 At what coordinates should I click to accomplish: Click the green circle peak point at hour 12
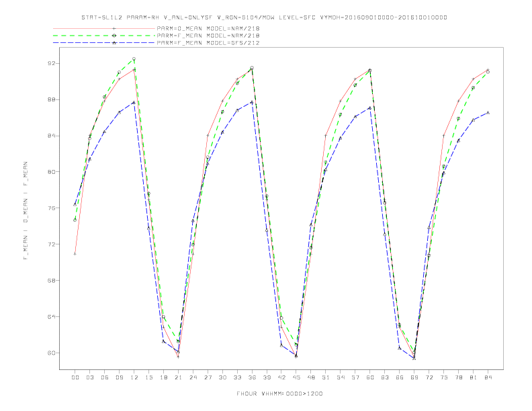[134, 59]
